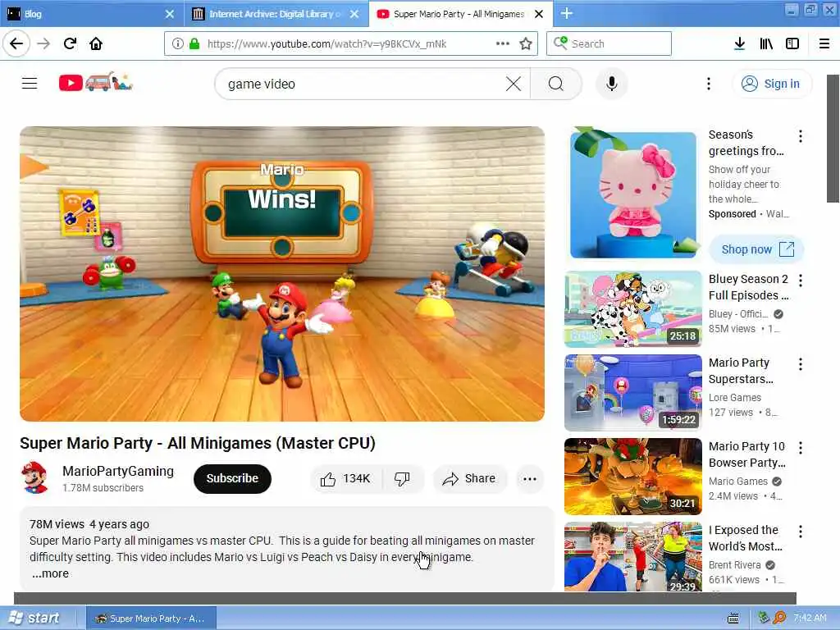Open options menu for Mario Party Superstars
This screenshot has width=840, height=630.
(x=801, y=364)
